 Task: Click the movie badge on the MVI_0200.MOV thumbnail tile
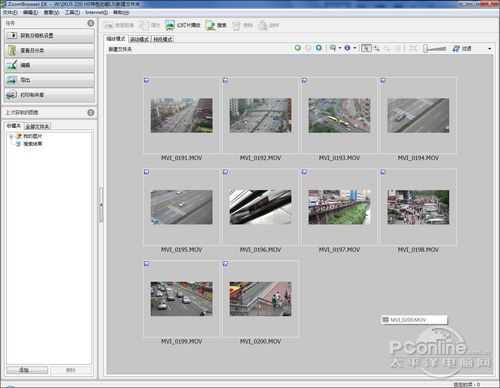point(226,264)
